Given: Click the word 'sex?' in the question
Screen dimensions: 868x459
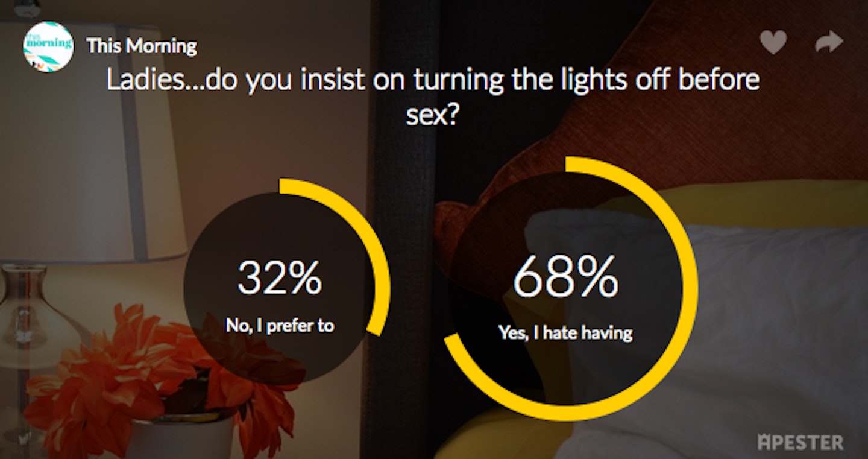Looking at the screenshot, I should tap(433, 113).
